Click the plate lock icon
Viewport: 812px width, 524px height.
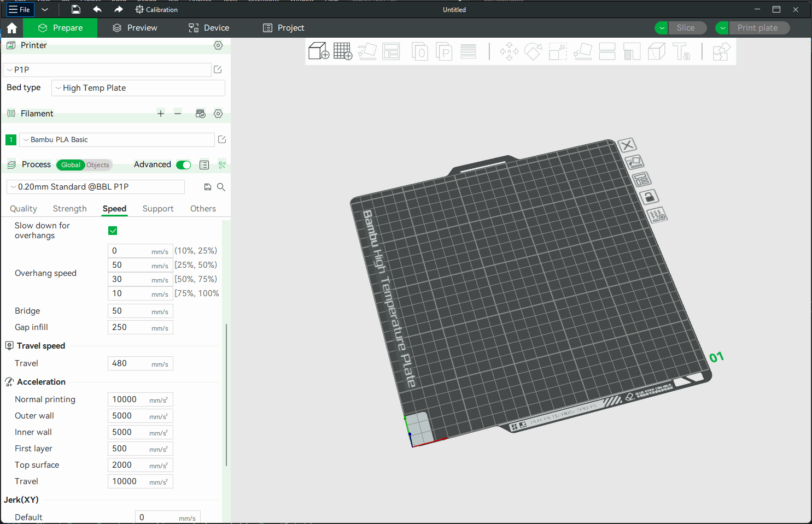coord(649,197)
